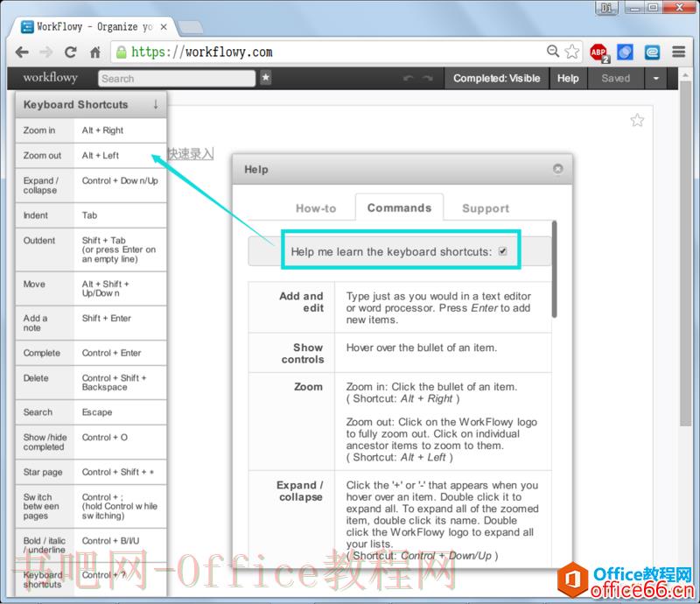The image size is (700, 604).
Task: Open the Support tab
Action: coord(486,208)
